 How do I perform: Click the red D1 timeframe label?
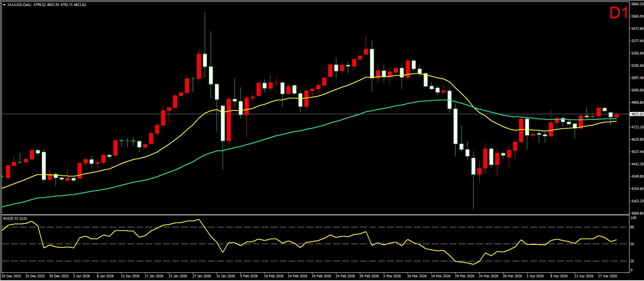point(618,13)
